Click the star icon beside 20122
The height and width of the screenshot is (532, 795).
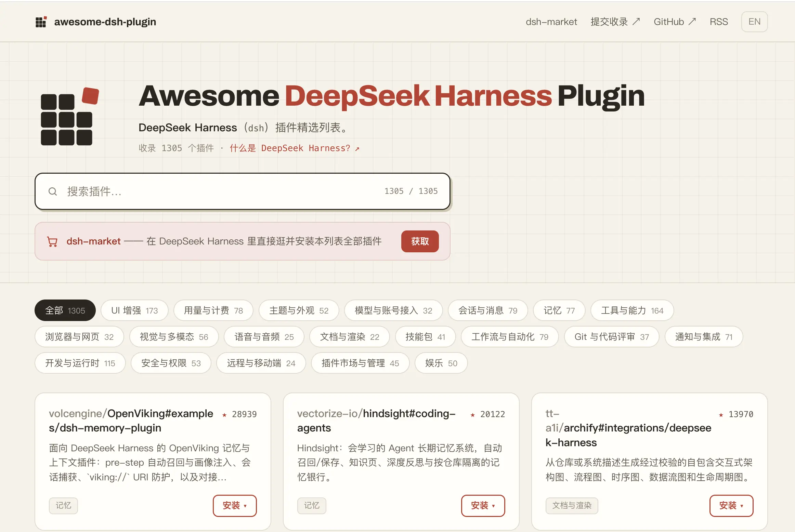473,415
